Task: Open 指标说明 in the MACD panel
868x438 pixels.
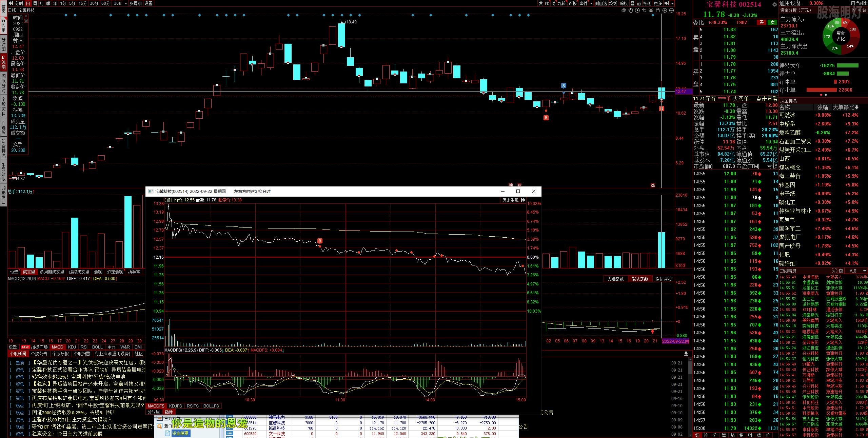Action: point(663,279)
